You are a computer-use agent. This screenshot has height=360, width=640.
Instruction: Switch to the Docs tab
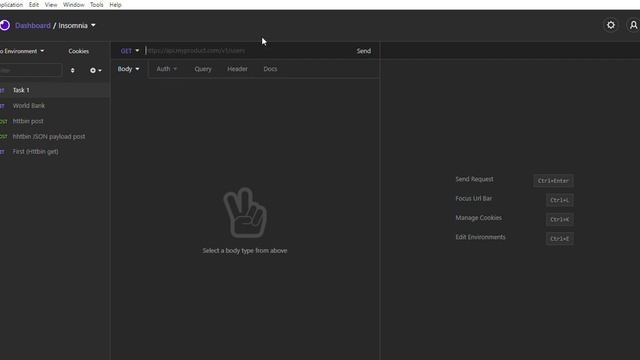270,69
